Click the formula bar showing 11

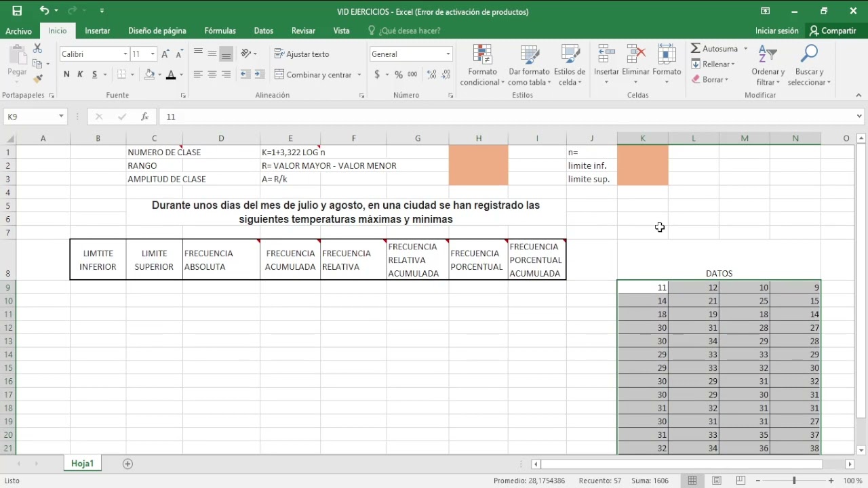point(505,117)
